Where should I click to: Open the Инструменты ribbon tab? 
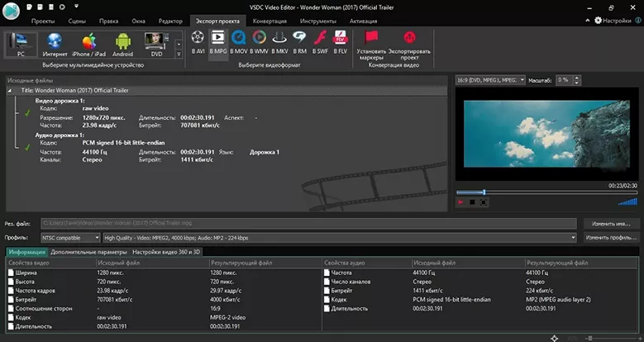coord(318,21)
